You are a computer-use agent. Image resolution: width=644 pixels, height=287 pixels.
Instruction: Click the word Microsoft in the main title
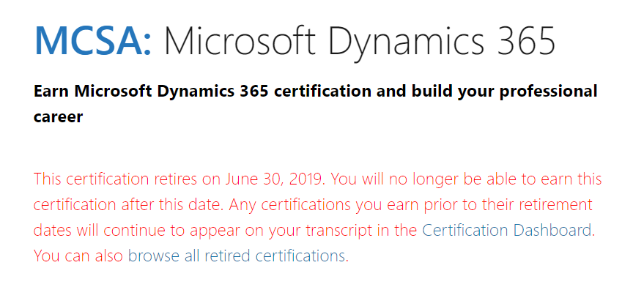coord(242,41)
